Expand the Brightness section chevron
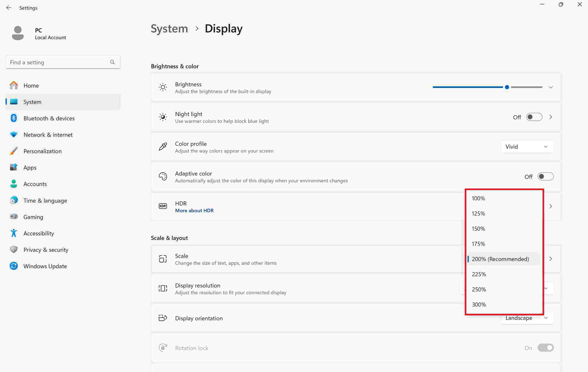Image resolution: width=588 pixels, height=372 pixels. coord(551,87)
